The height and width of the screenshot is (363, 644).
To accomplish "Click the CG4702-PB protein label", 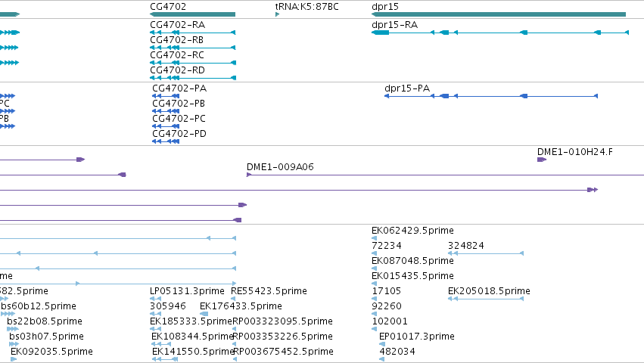I will click(x=179, y=104).
